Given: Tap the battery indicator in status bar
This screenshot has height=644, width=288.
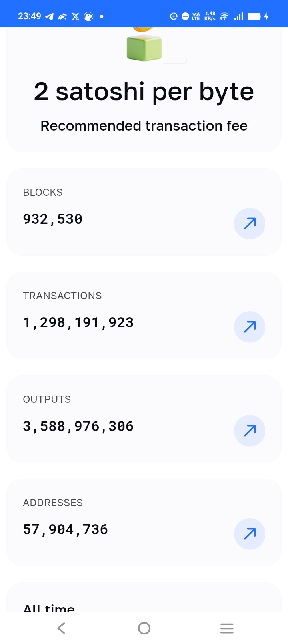Looking at the screenshot, I should tap(254, 16).
